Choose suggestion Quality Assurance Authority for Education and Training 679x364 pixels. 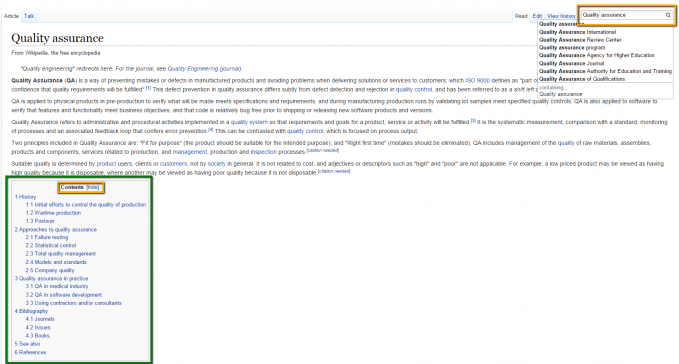605,71
